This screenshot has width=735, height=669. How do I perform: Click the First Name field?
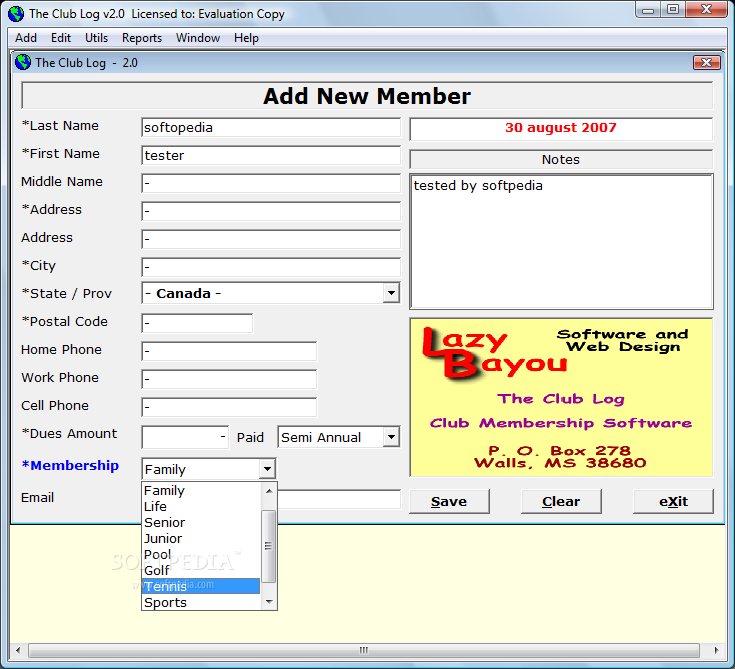point(271,155)
